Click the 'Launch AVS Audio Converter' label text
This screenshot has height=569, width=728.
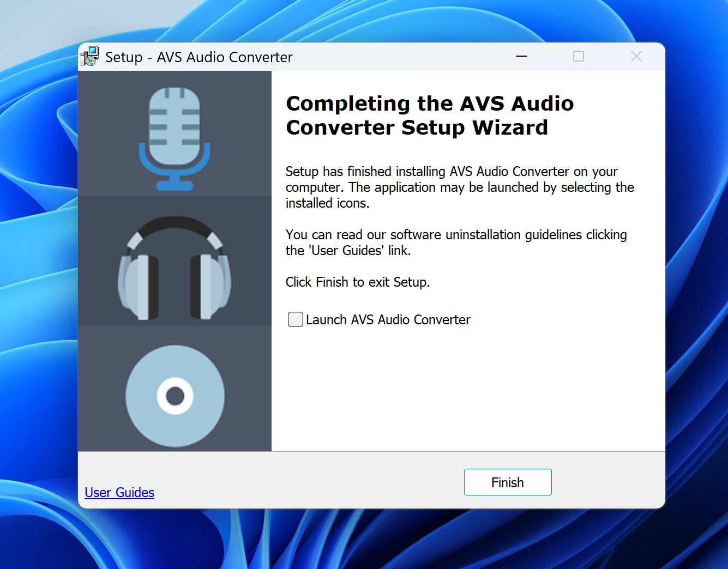pyautogui.click(x=388, y=320)
